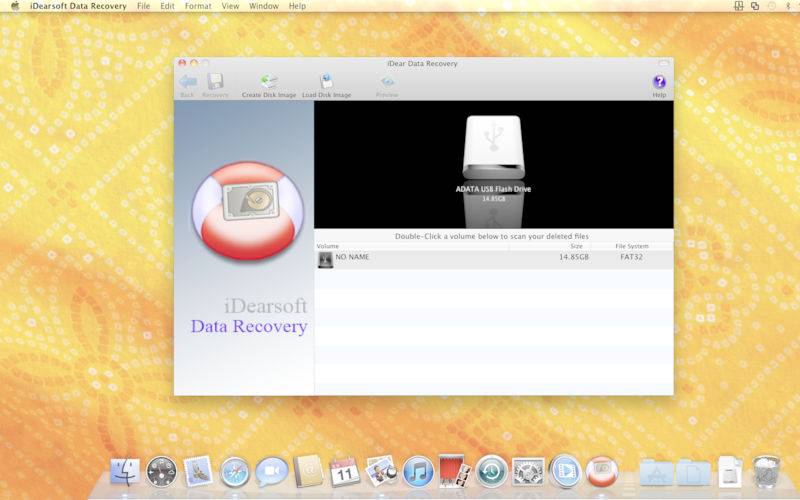Click iDearsoft Data Recovery Dock icon
Viewport: 800px width, 500px height.
602,471
